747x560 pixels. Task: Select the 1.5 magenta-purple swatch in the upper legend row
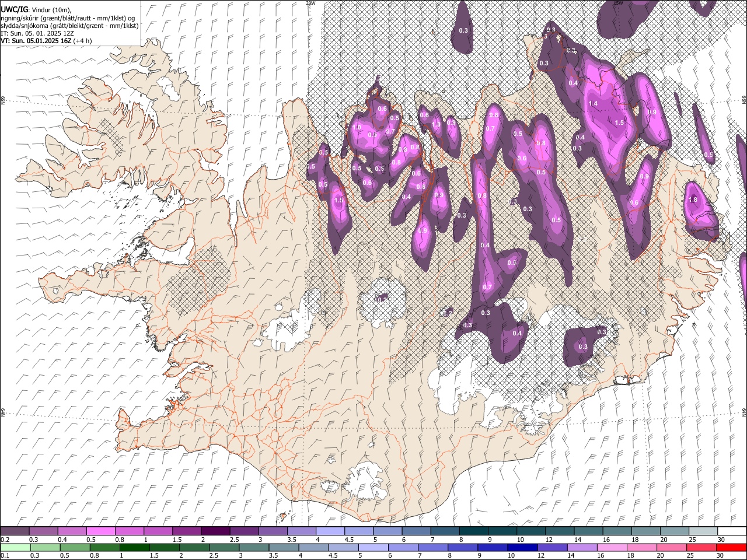(186, 531)
